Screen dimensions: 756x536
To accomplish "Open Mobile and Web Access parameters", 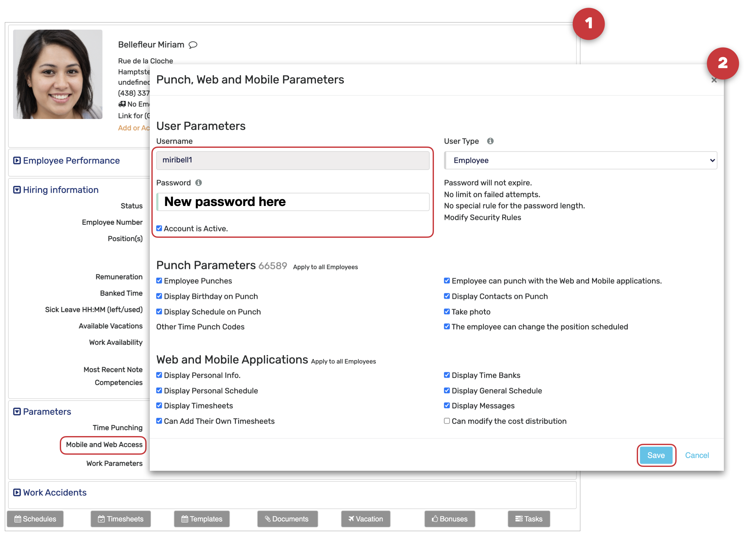I will point(104,445).
